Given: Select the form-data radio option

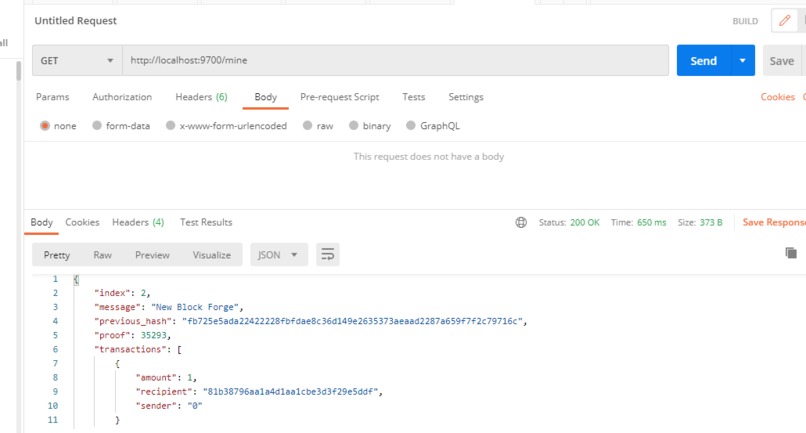Looking at the screenshot, I should 97,125.
